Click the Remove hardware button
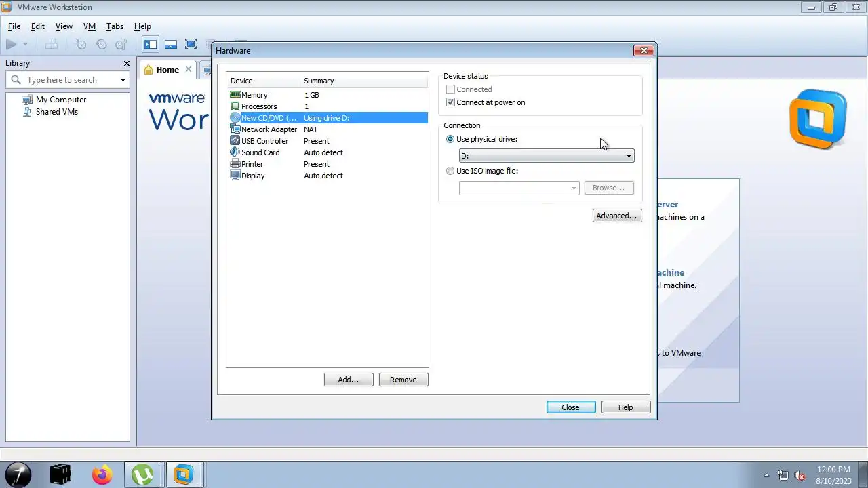 tap(403, 380)
